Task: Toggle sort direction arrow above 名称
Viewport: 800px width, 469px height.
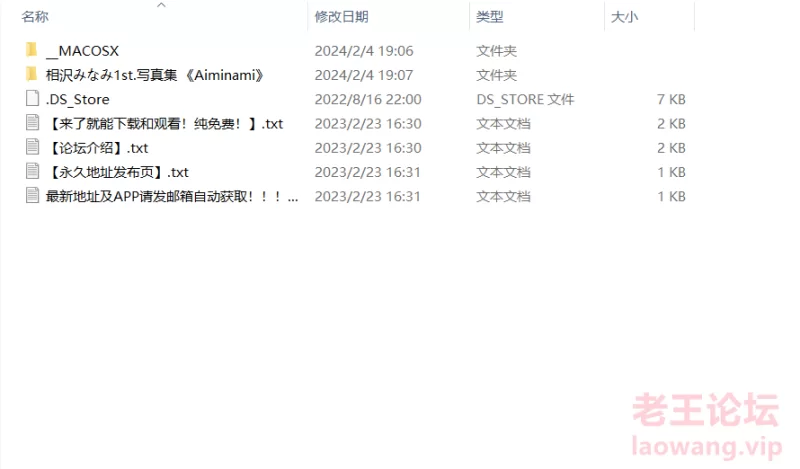Action: pos(161,5)
